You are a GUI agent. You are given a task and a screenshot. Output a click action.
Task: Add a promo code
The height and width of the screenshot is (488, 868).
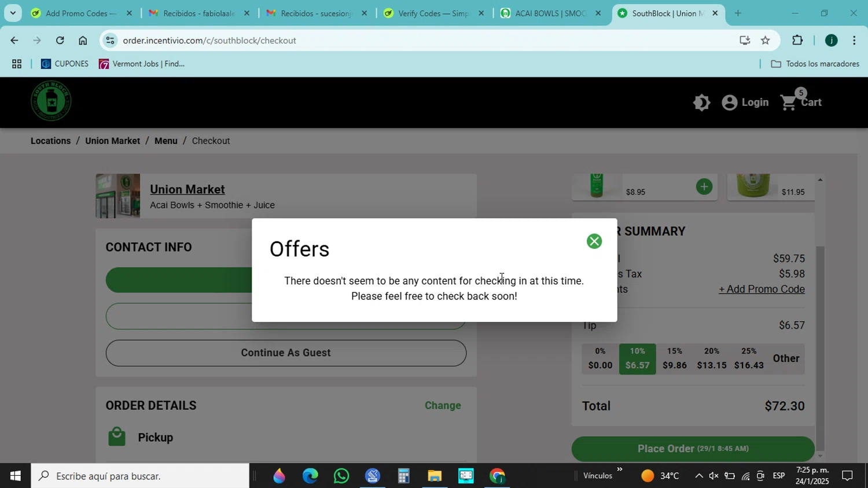pyautogui.click(x=762, y=289)
